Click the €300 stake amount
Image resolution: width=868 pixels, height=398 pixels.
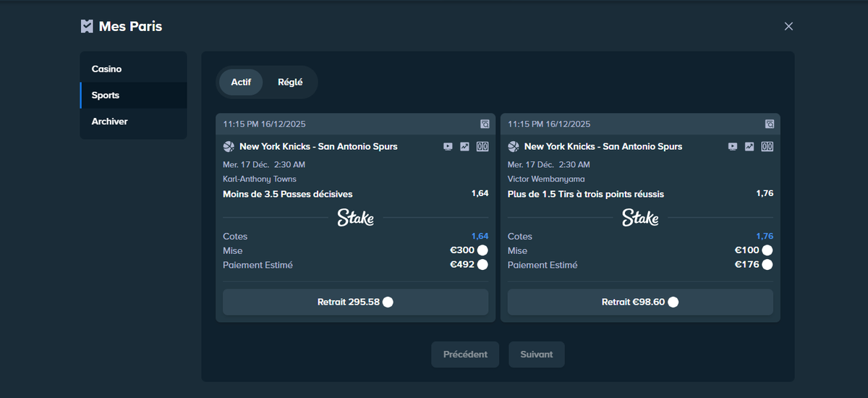coord(462,250)
